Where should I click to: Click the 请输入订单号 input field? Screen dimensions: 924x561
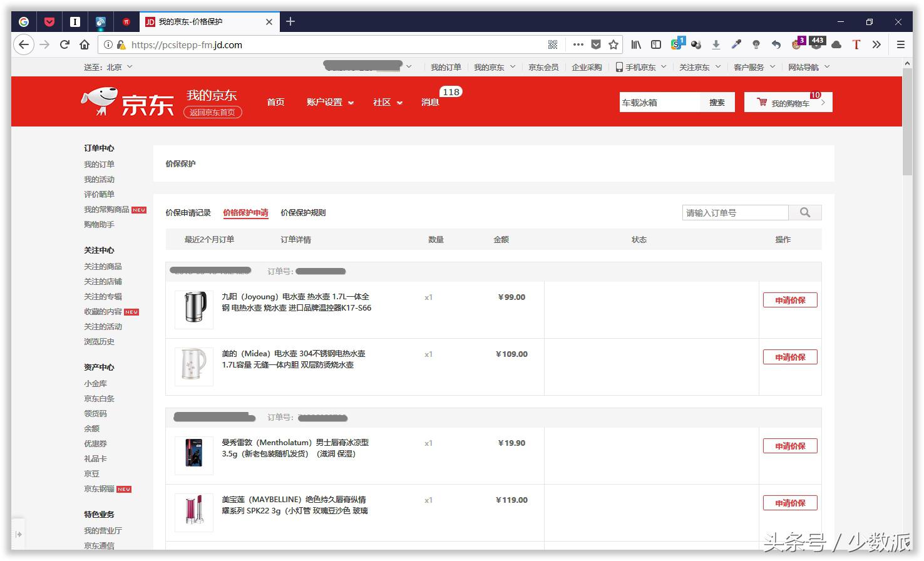(x=734, y=213)
